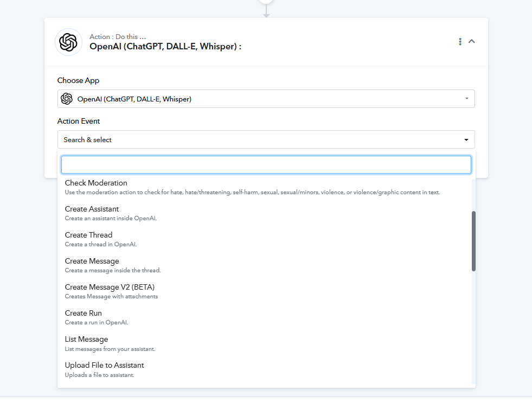
Task: Select the List Message action
Action: pos(265,344)
